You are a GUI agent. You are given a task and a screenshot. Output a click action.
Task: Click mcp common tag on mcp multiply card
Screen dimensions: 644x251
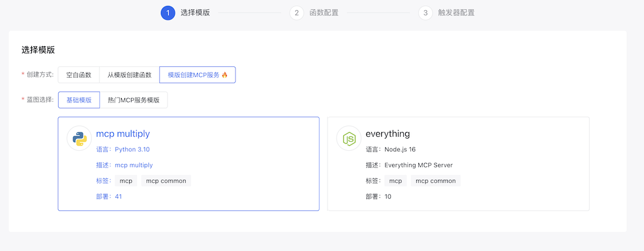coord(166,181)
